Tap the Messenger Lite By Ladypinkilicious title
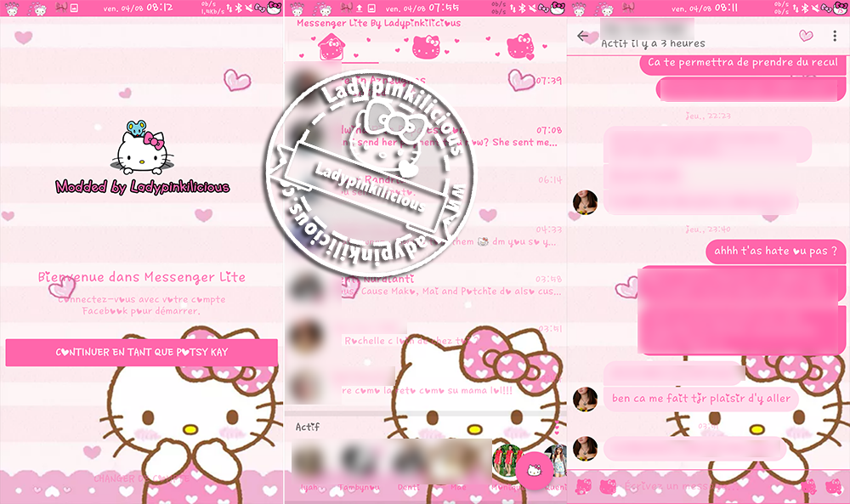The height and width of the screenshot is (504, 850). [x=378, y=23]
